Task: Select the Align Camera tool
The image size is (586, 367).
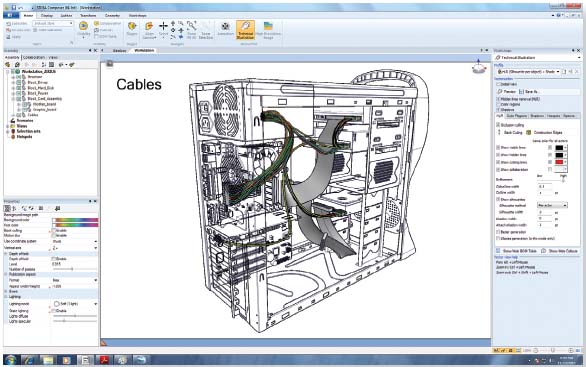Action: click(x=149, y=30)
